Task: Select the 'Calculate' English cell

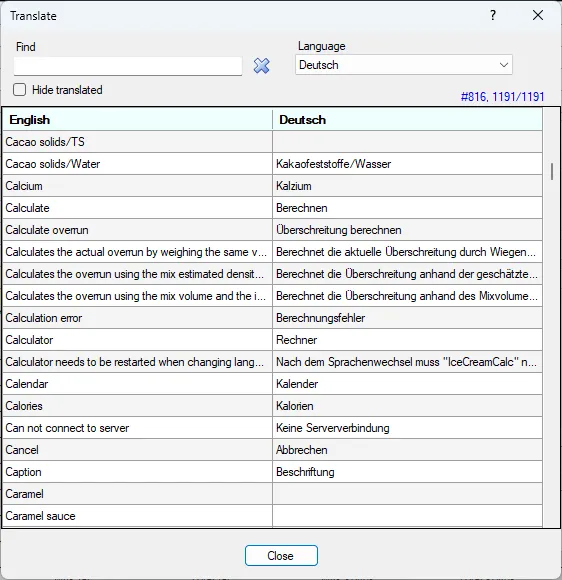Action: [x=137, y=208]
